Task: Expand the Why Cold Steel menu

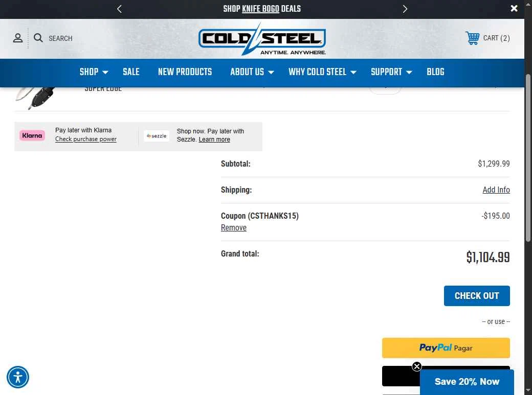Action: pos(322,72)
